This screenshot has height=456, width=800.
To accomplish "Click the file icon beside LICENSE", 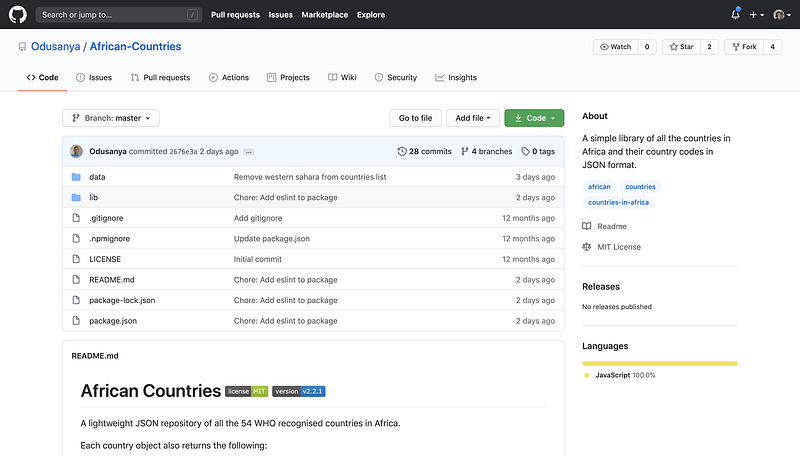I will [76, 259].
